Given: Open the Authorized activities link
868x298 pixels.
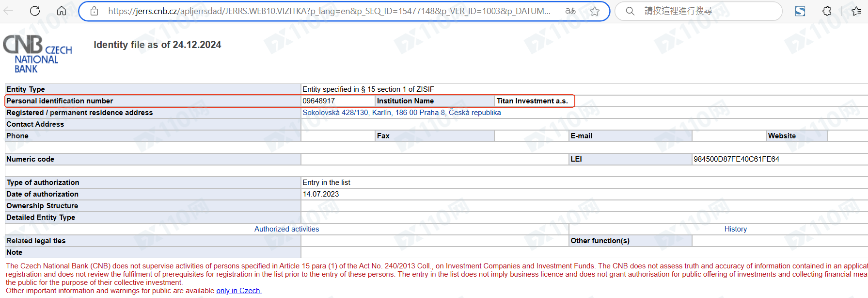Looking at the screenshot, I should click(287, 229).
